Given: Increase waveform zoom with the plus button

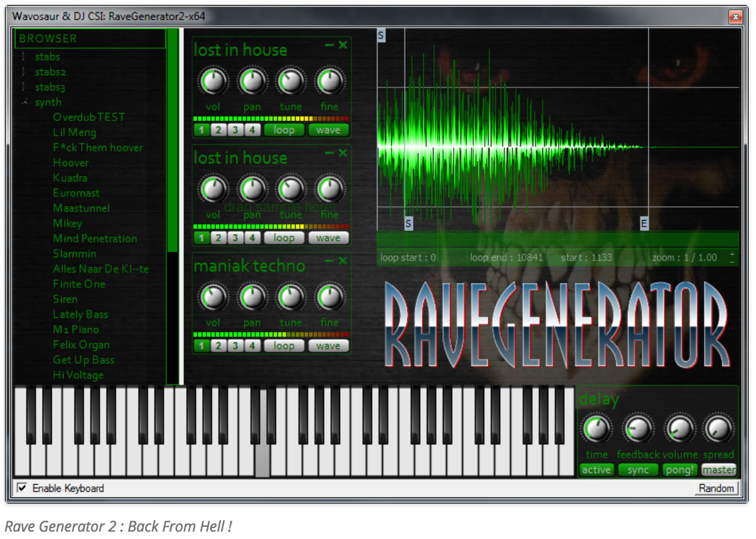Looking at the screenshot, I should point(732,254).
